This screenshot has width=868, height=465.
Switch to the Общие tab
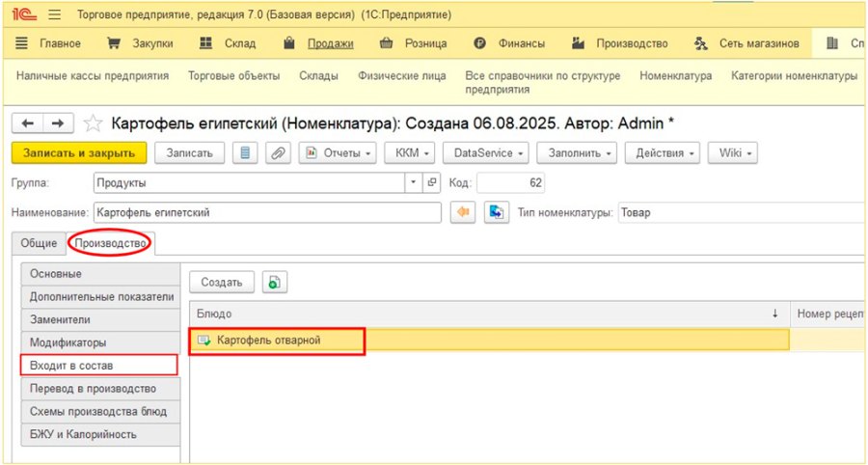[x=39, y=243]
